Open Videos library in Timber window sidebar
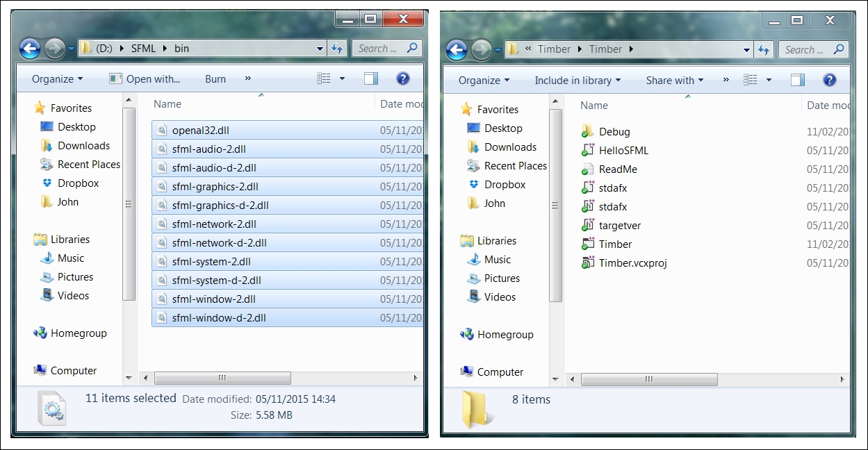868x450 pixels. click(491, 297)
